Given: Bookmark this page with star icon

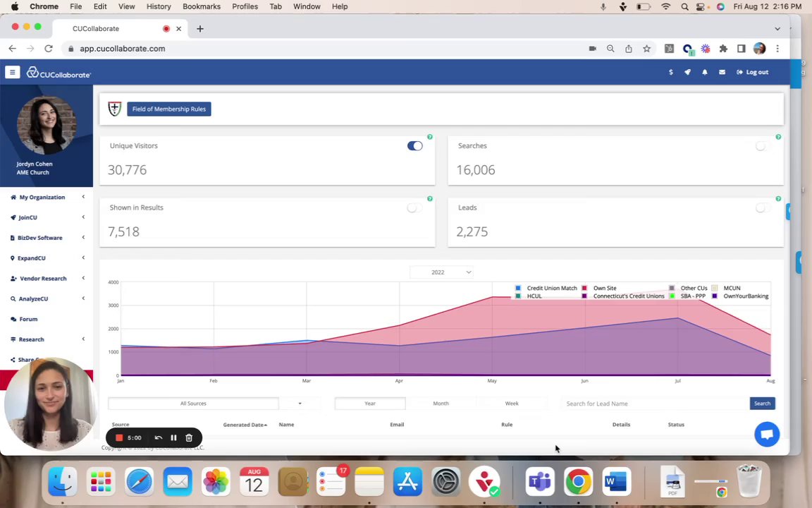Looking at the screenshot, I should (646, 48).
